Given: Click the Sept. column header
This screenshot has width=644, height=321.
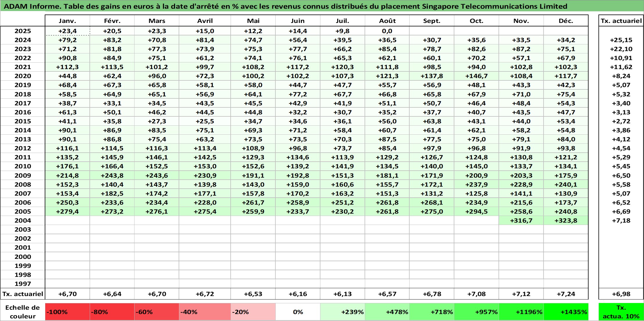Looking at the screenshot, I should point(432,21).
